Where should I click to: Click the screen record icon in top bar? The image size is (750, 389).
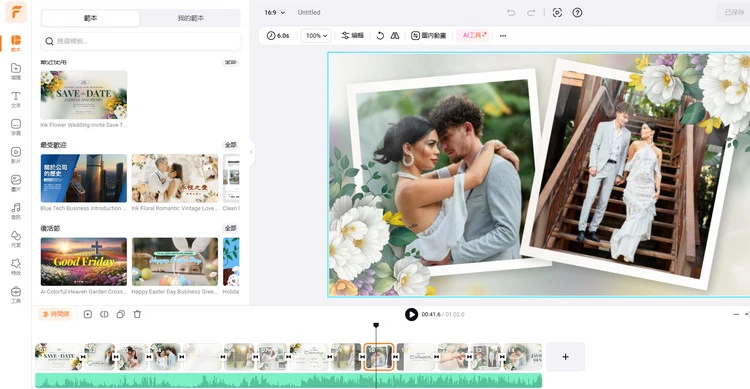pyautogui.click(x=557, y=12)
